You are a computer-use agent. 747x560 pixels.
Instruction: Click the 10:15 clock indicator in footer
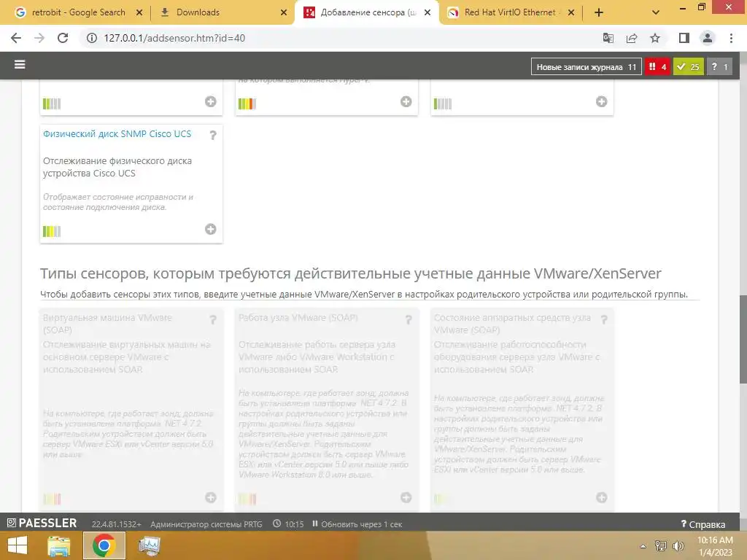288,524
